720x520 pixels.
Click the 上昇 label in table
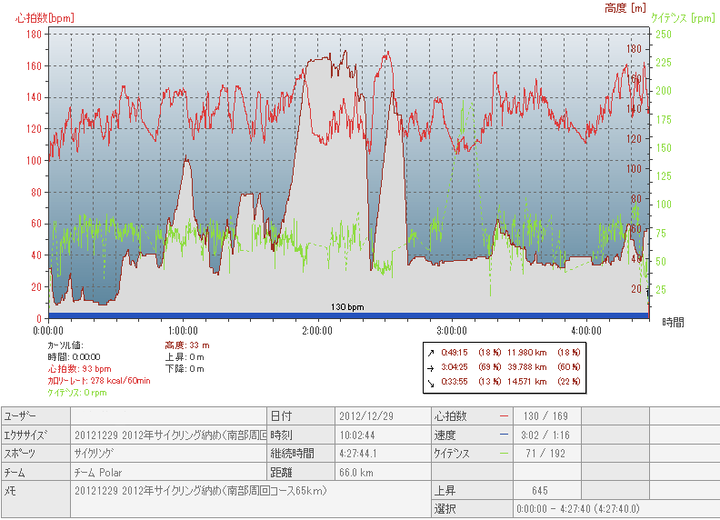[445, 491]
